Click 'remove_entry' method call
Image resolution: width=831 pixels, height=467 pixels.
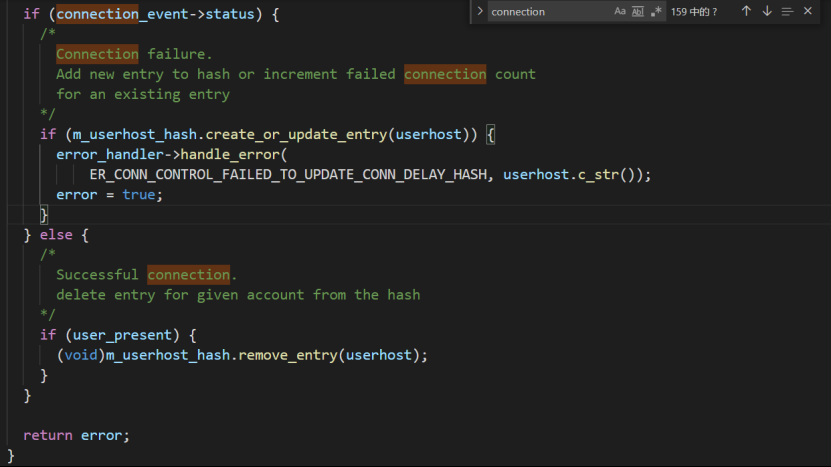click(x=288, y=355)
